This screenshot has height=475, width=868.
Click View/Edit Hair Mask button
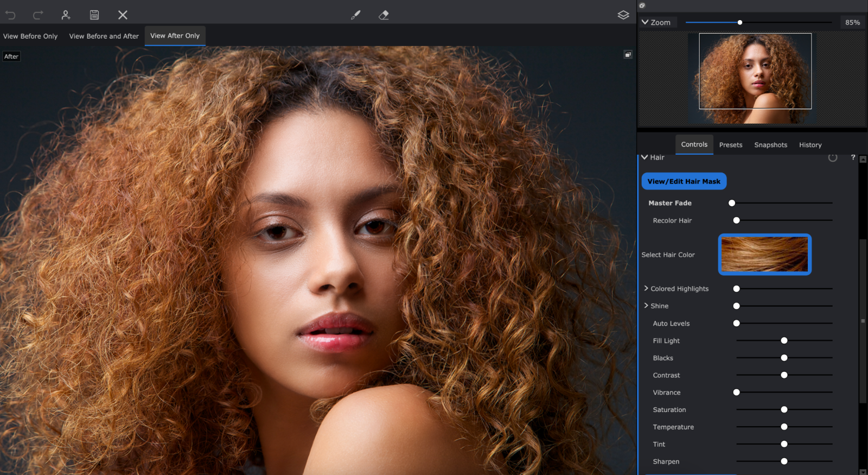click(x=684, y=181)
